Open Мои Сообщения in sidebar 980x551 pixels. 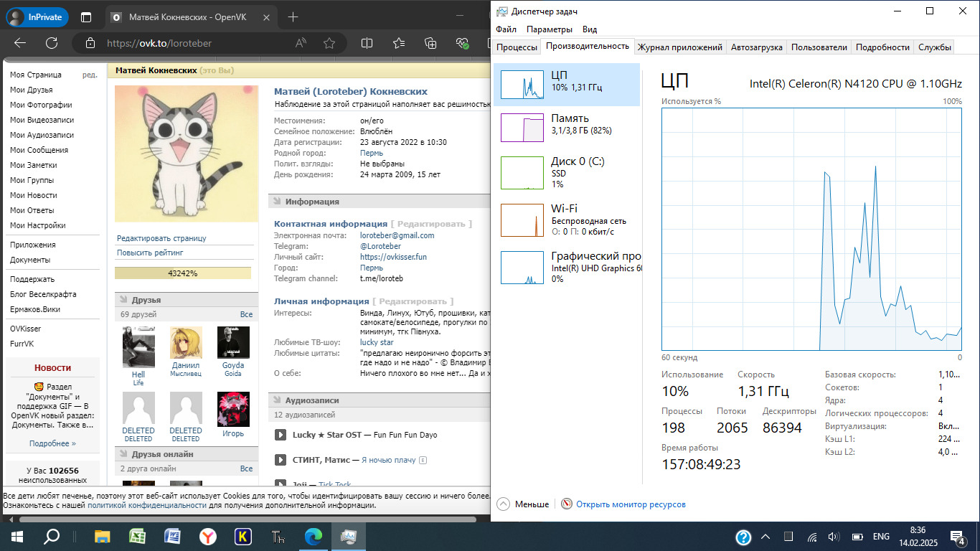tap(39, 150)
